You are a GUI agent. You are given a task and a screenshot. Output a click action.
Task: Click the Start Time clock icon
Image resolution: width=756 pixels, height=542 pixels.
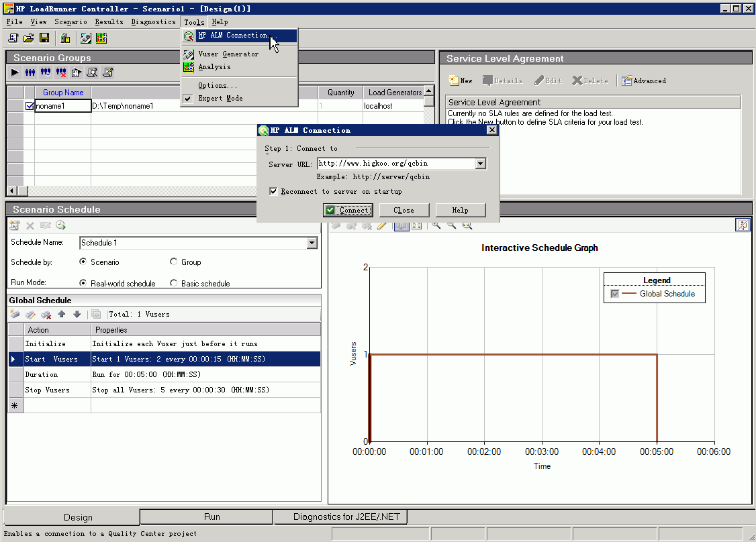[60, 225]
